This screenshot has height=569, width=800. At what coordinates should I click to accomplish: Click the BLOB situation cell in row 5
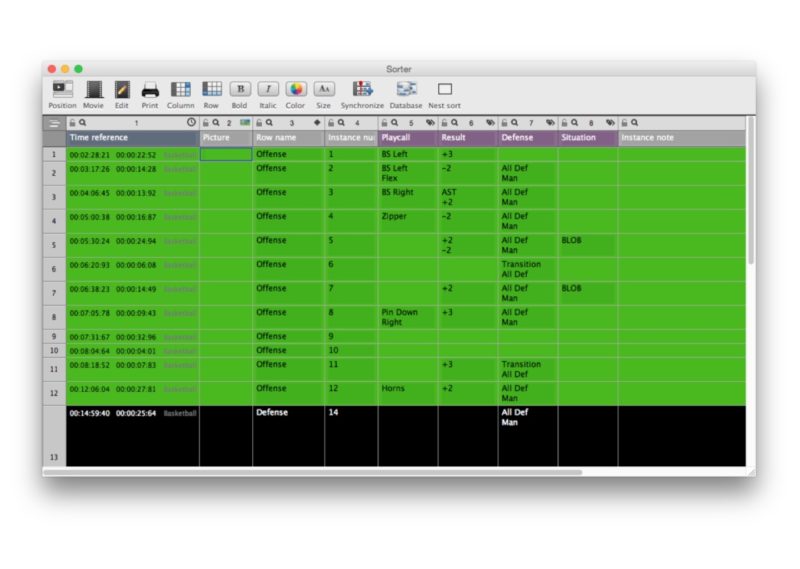click(x=588, y=245)
